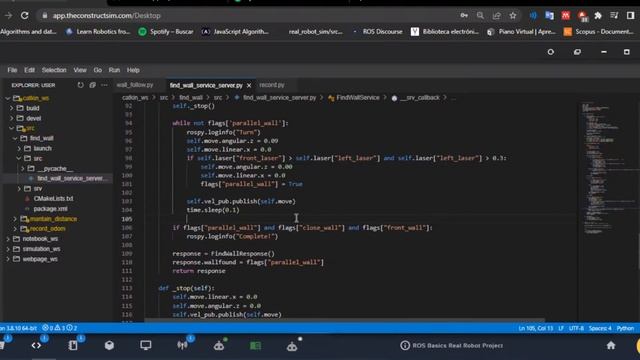Open the desktop monitor icon in bottom bar
This screenshot has height=360, width=640.
(146, 345)
